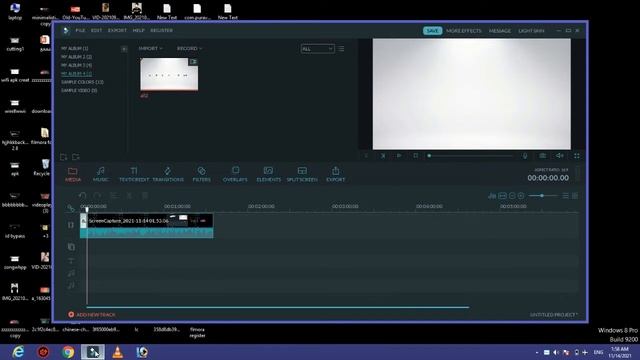640x360 pixels.
Task: Select SAMPLE COLORS album
Action: (x=82, y=82)
